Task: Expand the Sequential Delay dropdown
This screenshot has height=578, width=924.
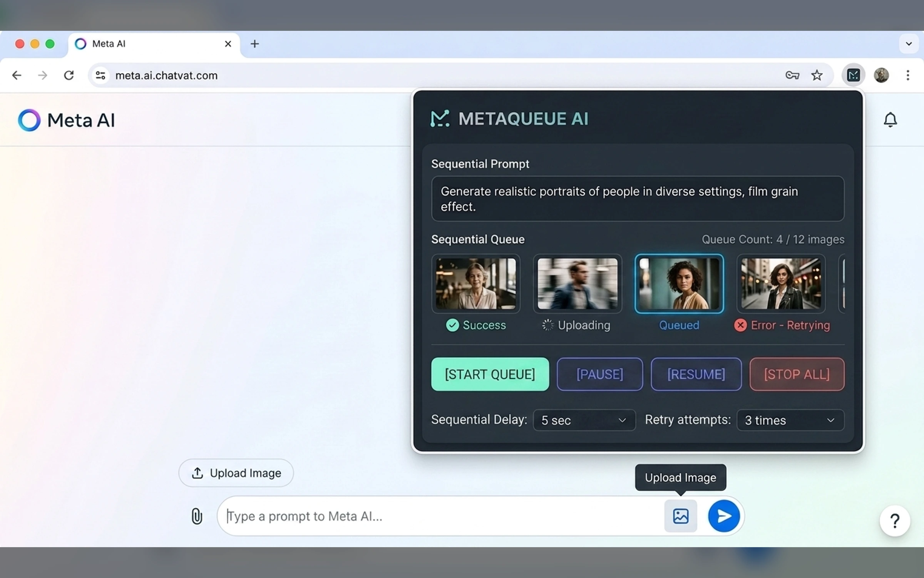Action: [x=584, y=420]
